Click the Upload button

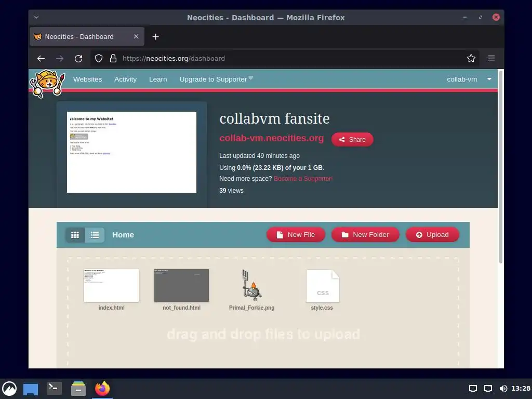click(x=432, y=235)
